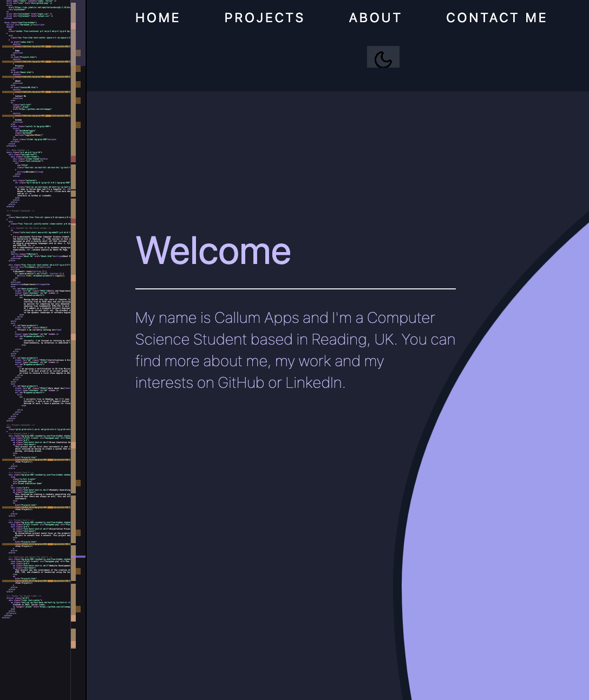Viewport: 589px width, 700px height.
Task: Click the white divider line under Welcome
Action: coord(295,289)
